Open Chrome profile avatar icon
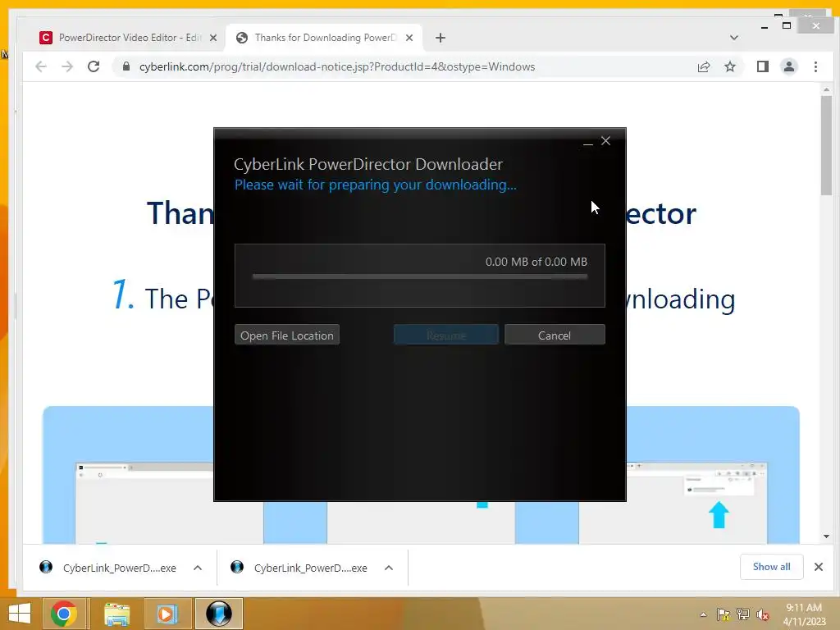 788,66
